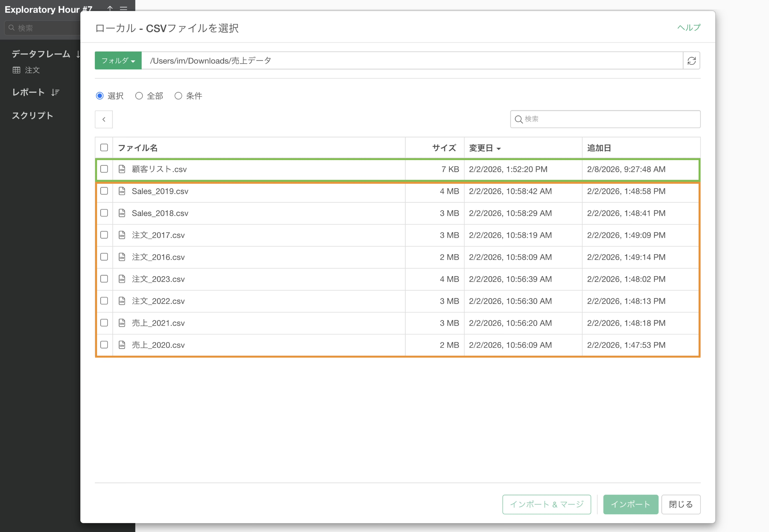Click the refresh folder icon
This screenshot has height=532, width=769.
point(691,61)
